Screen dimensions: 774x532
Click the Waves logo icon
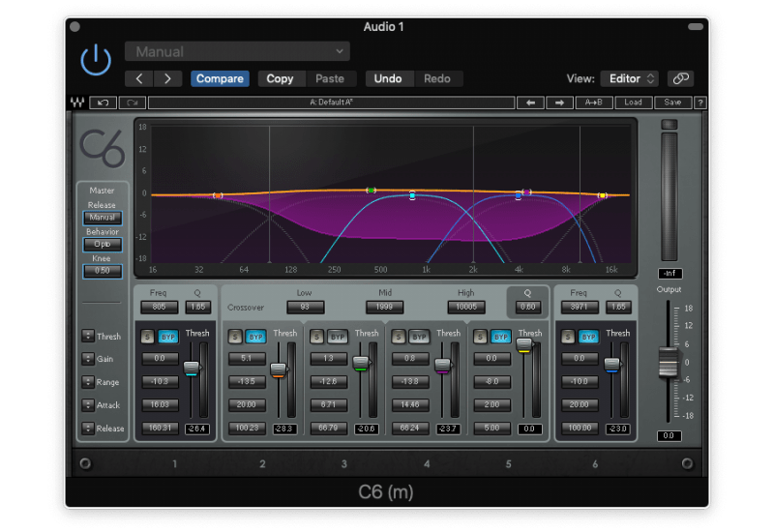tap(77, 103)
